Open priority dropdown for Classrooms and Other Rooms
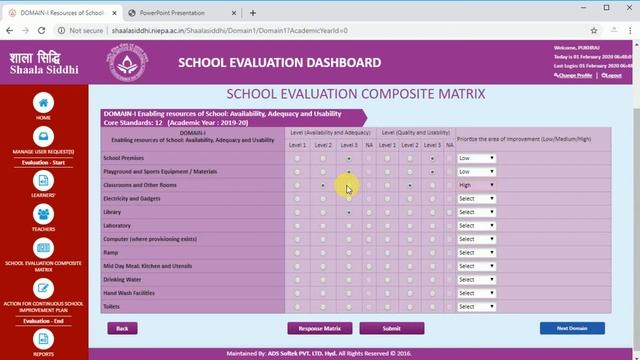Screen dimensions: 640x360 click(476, 185)
